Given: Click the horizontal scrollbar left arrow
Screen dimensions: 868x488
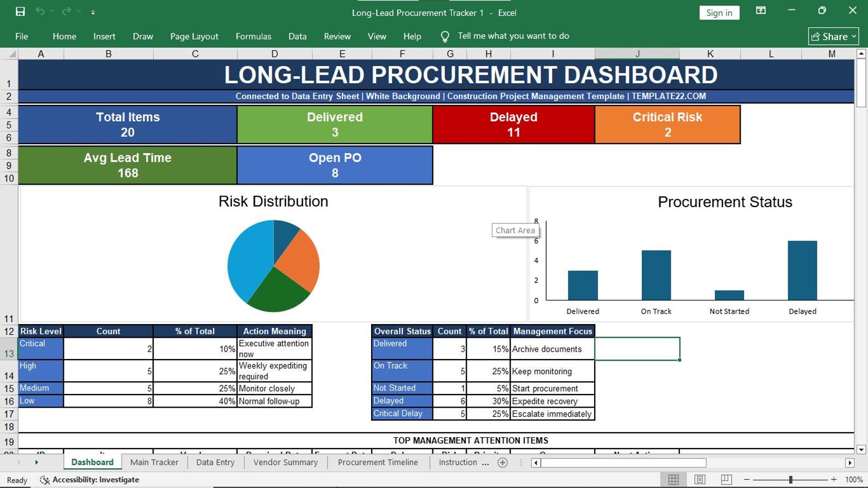Looking at the screenshot, I should coord(536,463).
